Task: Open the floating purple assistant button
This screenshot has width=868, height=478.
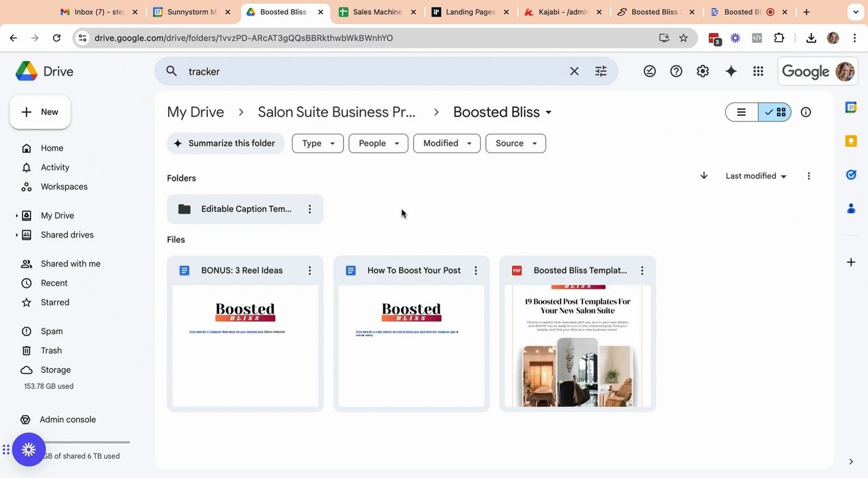Action: click(29, 449)
